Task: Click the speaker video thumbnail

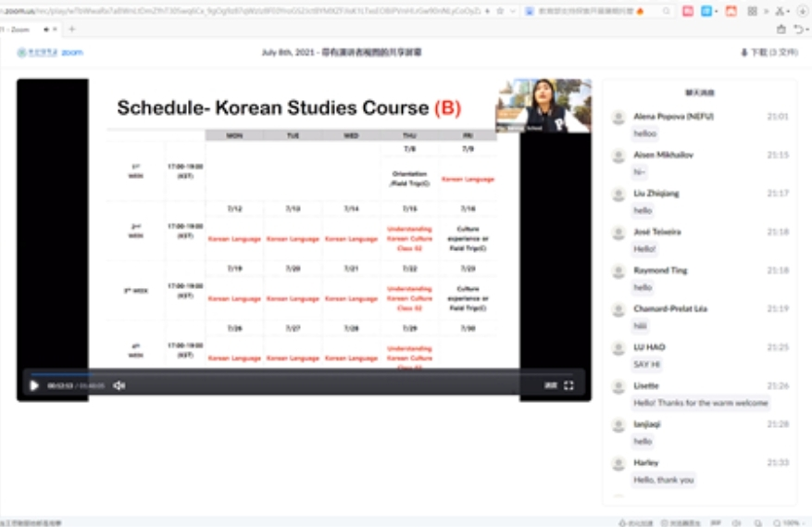Action: click(543, 105)
